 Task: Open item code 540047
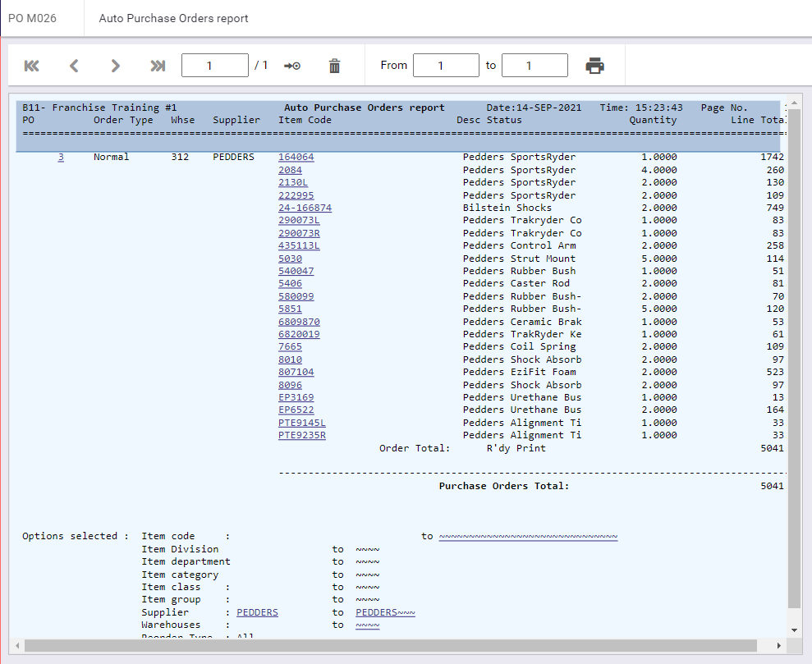tap(296, 271)
